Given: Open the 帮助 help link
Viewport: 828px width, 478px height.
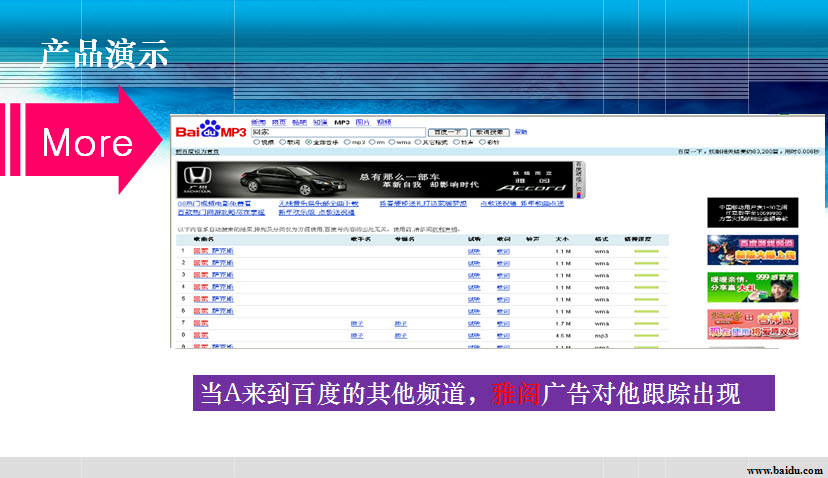Looking at the screenshot, I should [x=521, y=132].
